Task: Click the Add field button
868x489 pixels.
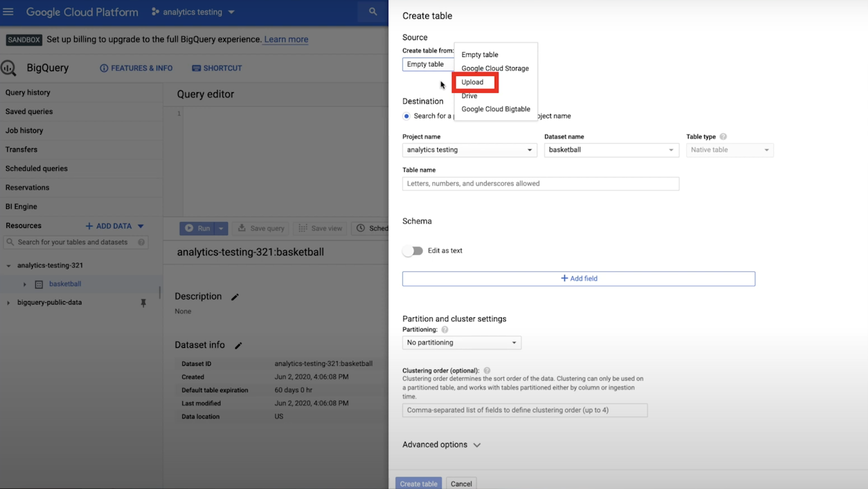Action: [x=579, y=278]
